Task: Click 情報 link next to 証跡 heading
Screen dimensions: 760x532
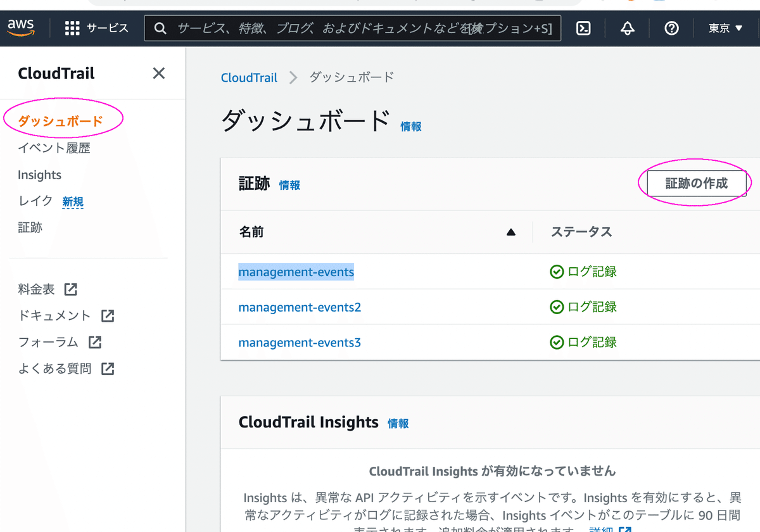Action: point(289,185)
